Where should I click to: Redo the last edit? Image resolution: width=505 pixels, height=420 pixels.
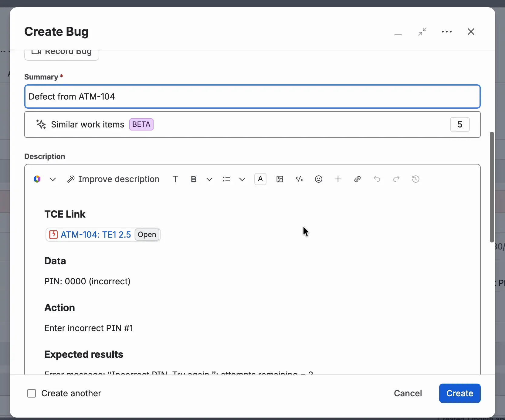point(396,179)
